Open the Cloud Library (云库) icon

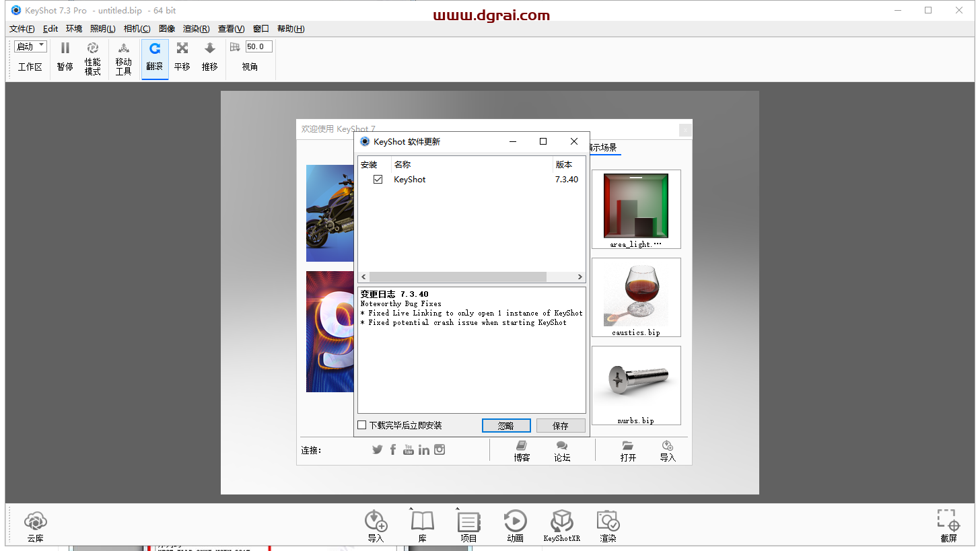[35, 521]
